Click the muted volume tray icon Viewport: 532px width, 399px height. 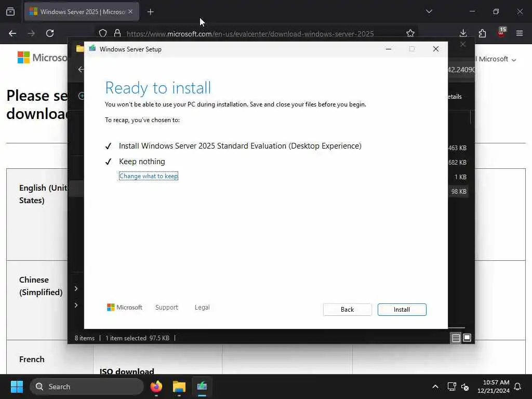point(465,387)
